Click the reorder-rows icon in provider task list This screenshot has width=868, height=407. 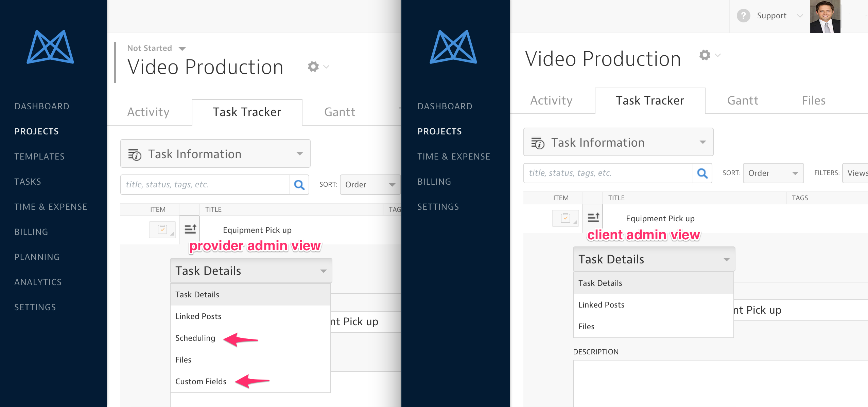190,229
